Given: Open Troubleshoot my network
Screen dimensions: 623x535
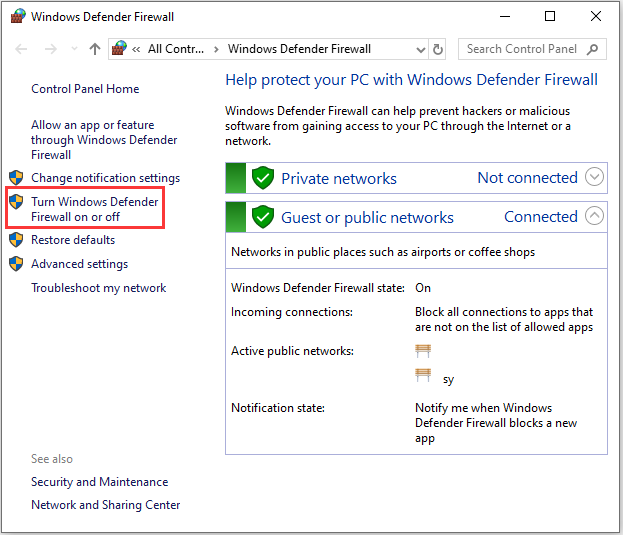Looking at the screenshot, I should (x=99, y=288).
